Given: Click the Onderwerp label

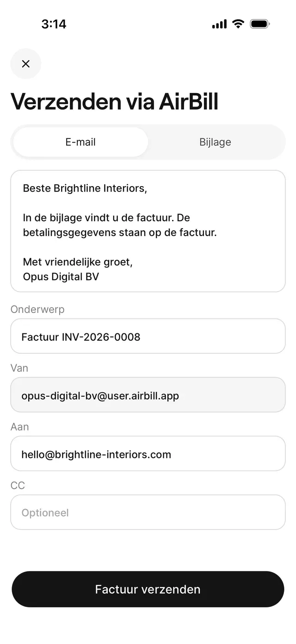Looking at the screenshot, I should (37, 309).
